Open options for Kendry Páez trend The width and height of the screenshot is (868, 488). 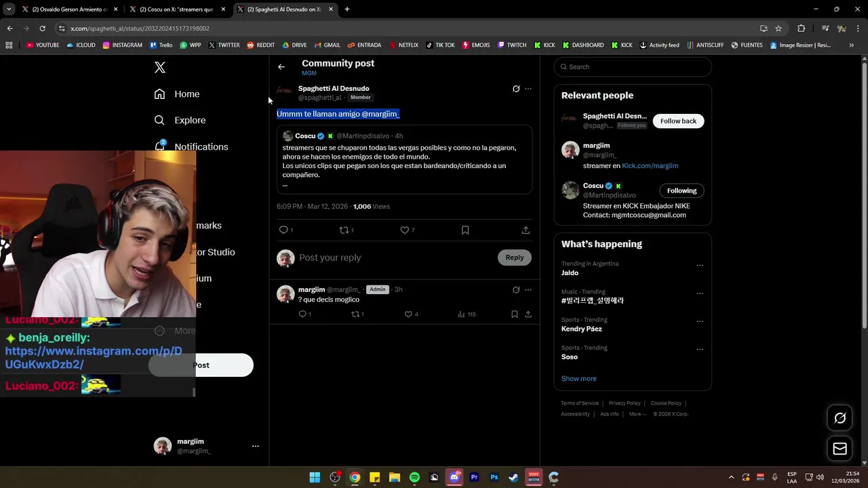pyautogui.click(x=700, y=321)
